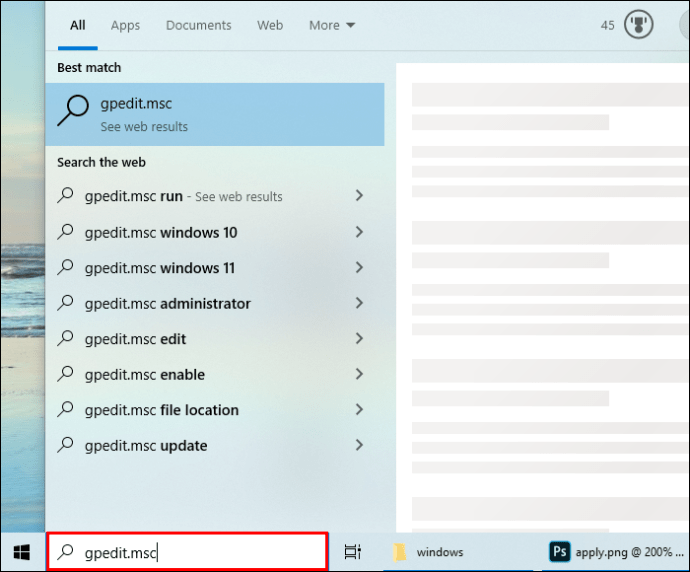Open Photoshop apply.png taskbar item

tap(616, 552)
